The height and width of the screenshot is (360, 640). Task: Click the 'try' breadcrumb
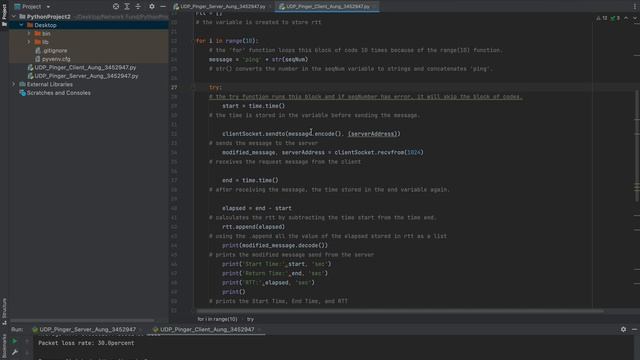(x=250, y=319)
